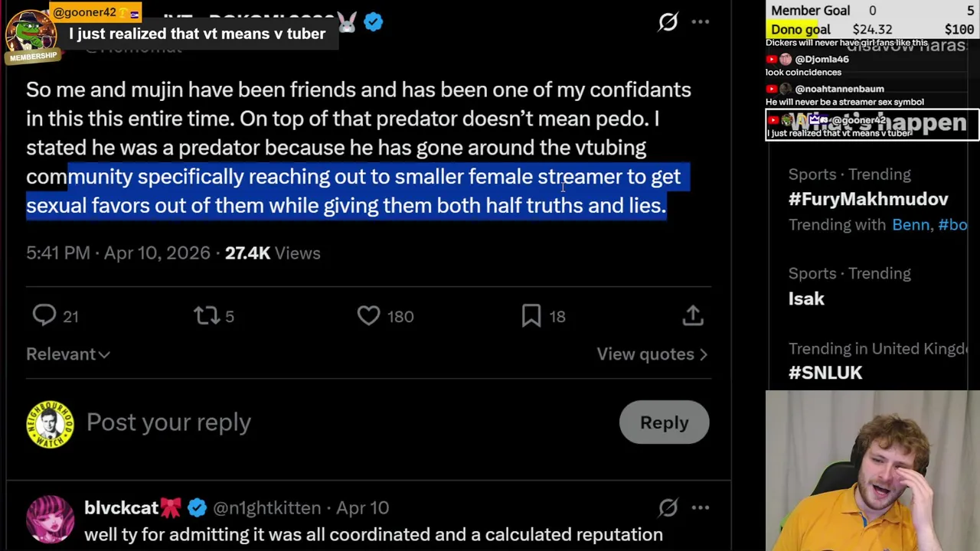The image size is (980, 551).
Task: Open the Isak trending topic
Action: pos(806,298)
